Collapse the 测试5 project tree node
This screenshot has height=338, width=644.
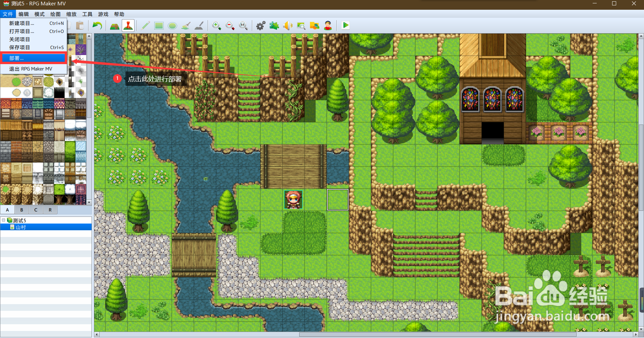pos(3,220)
